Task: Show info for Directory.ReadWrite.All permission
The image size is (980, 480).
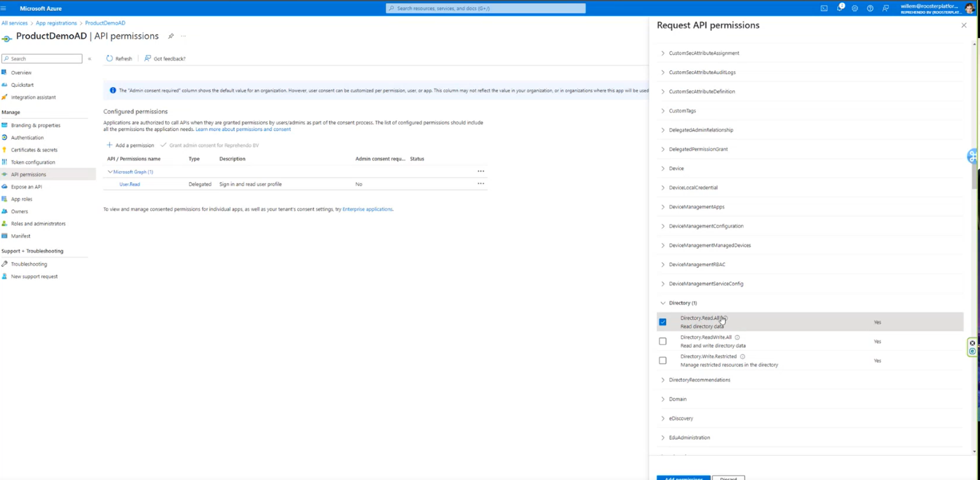Action: pos(737,337)
